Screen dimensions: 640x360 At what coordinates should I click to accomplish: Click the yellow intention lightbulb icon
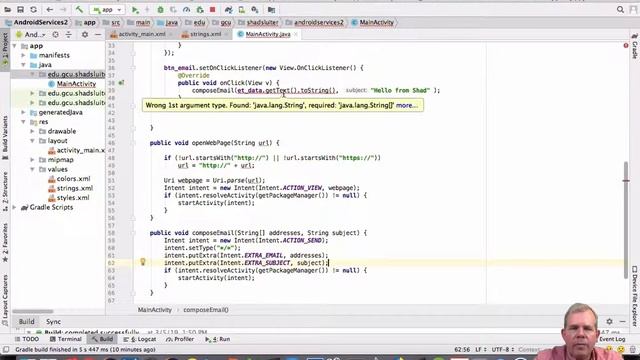point(142,262)
